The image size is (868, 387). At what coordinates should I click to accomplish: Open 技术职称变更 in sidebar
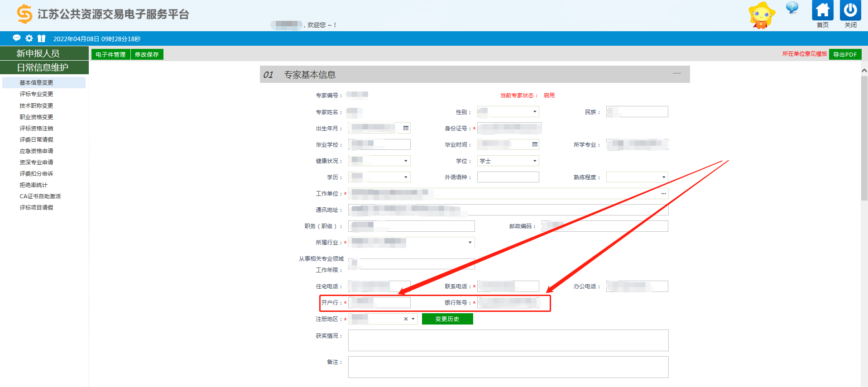point(36,105)
